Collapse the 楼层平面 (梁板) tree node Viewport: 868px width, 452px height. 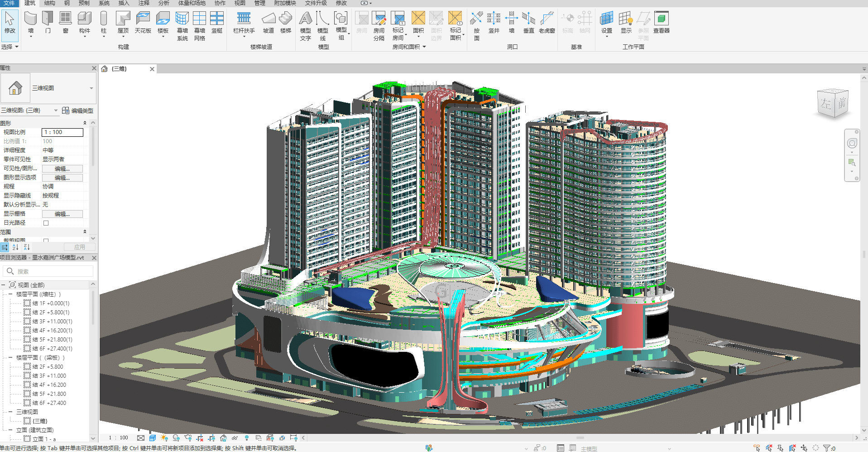coord(10,358)
